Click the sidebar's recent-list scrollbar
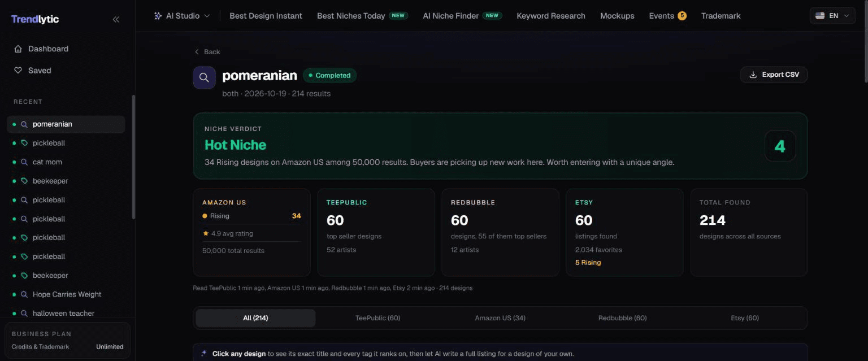Screen dimensions: 868x361 point(133,157)
